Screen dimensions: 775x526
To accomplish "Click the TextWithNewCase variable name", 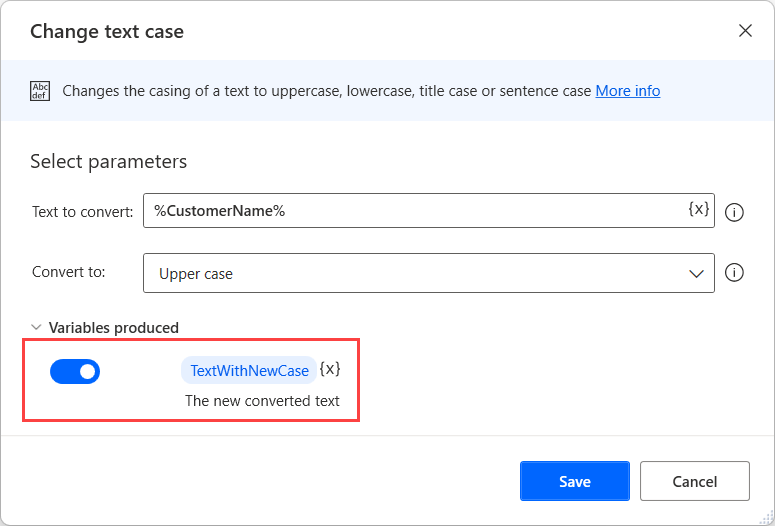I will (x=249, y=370).
